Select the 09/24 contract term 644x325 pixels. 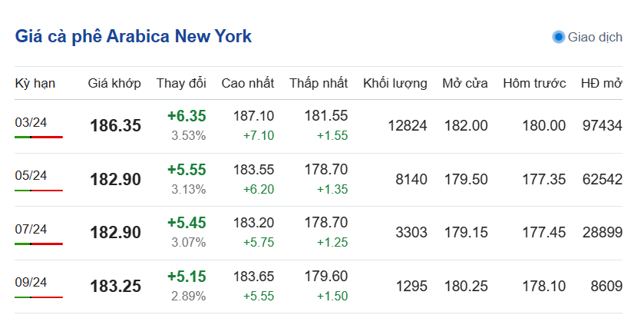[31, 282]
